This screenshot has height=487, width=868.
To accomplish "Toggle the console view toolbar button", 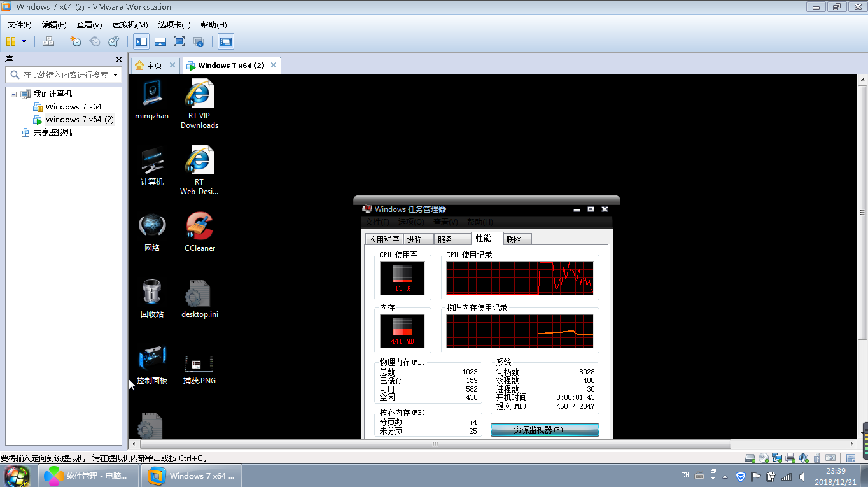I will tap(225, 41).
